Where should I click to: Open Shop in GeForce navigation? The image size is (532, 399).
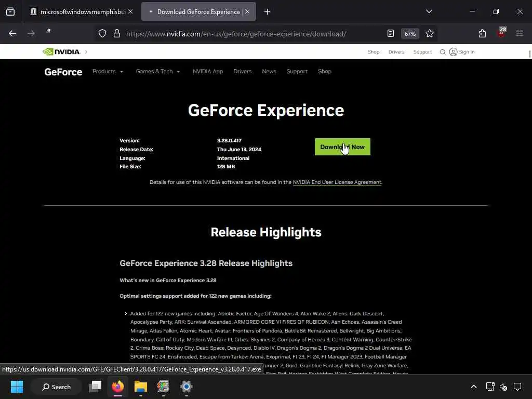(x=324, y=72)
